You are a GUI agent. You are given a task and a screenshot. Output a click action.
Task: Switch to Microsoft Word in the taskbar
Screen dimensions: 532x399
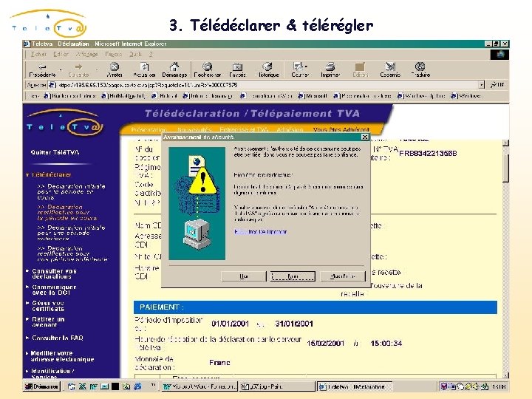pyautogui.click(x=199, y=386)
